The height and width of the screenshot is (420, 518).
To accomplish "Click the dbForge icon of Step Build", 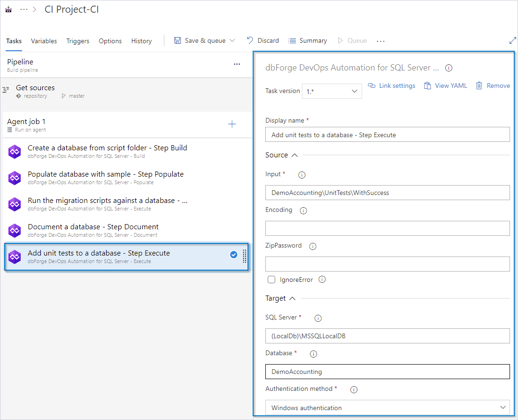I will coord(15,152).
